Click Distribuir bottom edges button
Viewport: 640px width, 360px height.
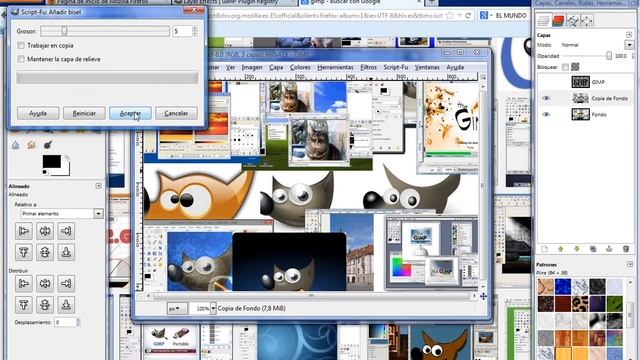coord(66,304)
